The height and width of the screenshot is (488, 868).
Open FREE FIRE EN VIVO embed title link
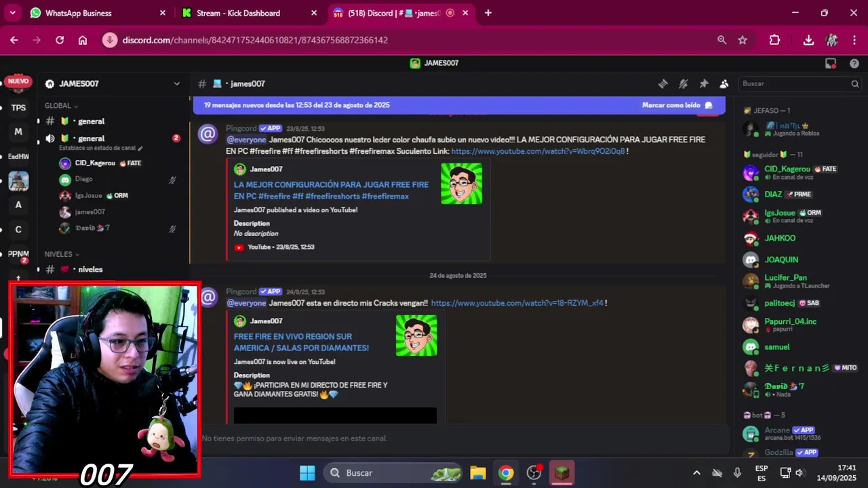[x=301, y=342]
